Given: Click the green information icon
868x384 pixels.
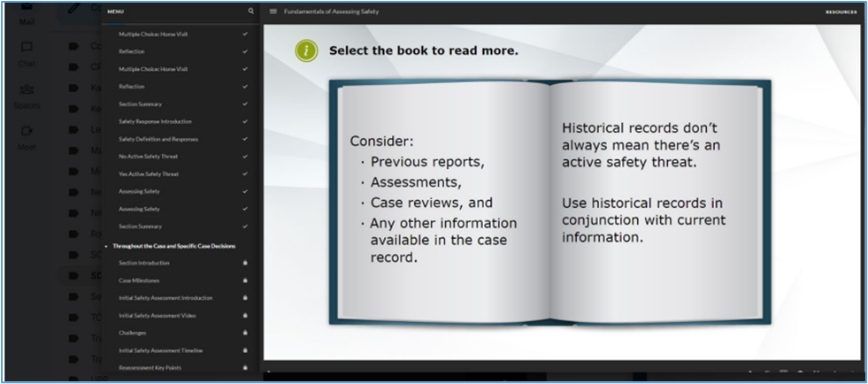Looking at the screenshot, I should pyautogui.click(x=306, y=51).
